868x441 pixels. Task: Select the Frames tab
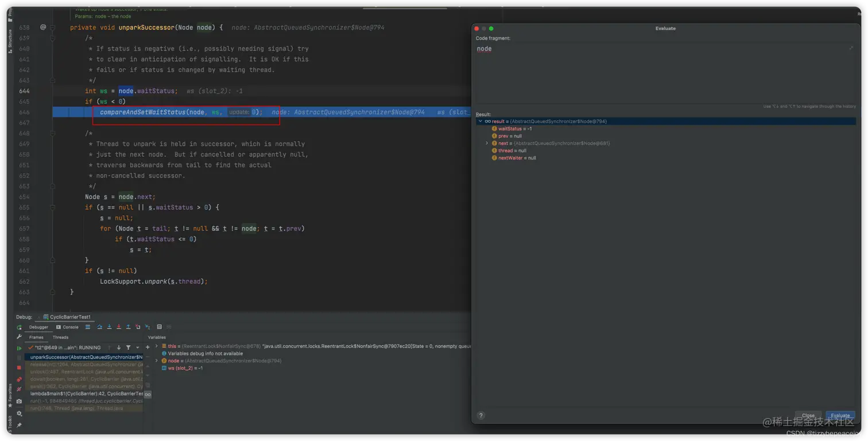click(36, 337)
